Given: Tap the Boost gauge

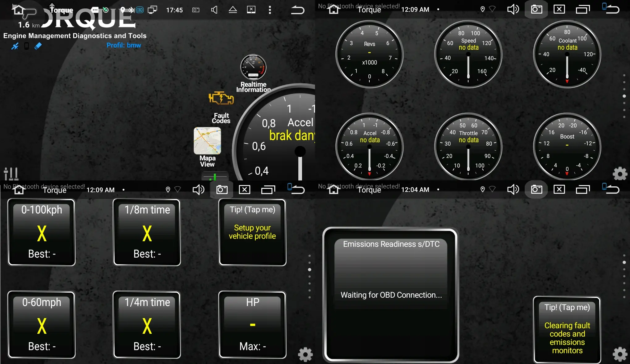Looking at the screenshot, I should click(567, 147).
